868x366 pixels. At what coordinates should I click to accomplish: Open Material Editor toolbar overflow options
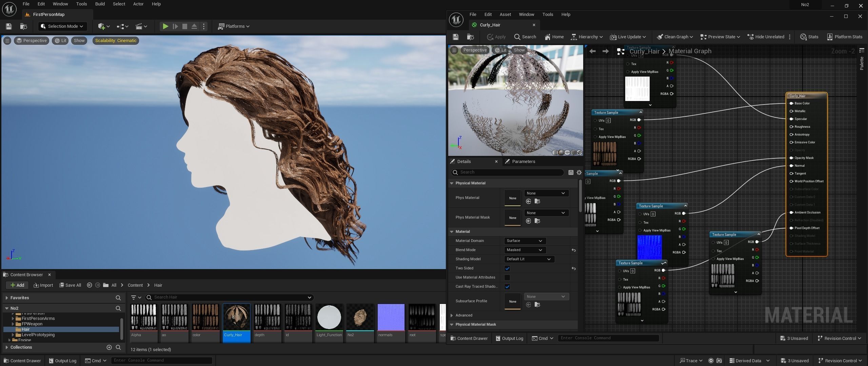pyautogui.click(x=790, y=37)
